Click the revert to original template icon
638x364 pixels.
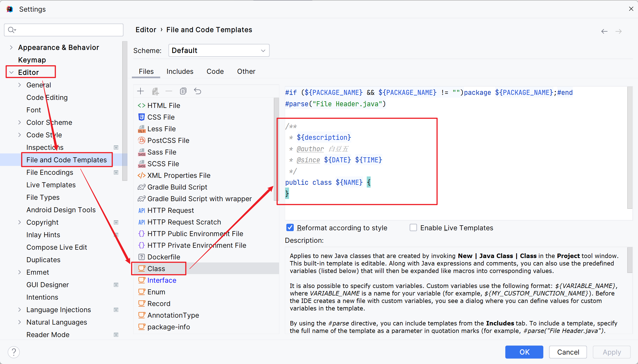coord(198,91)
